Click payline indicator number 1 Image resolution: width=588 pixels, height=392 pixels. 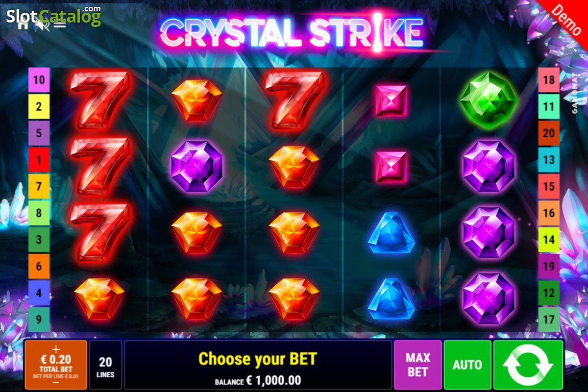39,159
